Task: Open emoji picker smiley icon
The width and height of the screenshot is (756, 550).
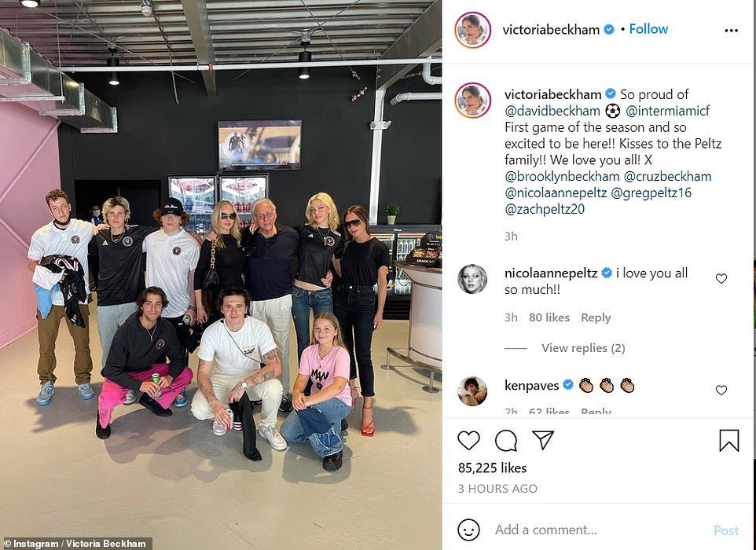Action: [x=468, y=530]
